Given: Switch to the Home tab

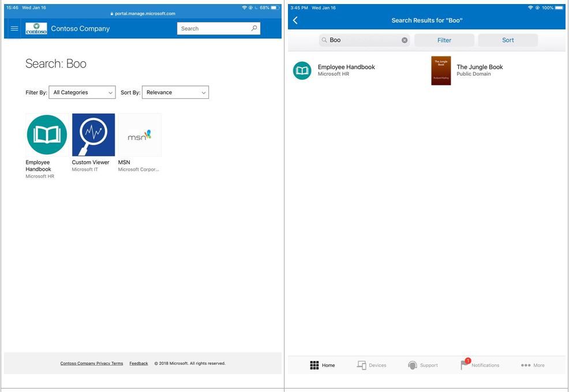Looking at the screenshot, I should (322, 365).
